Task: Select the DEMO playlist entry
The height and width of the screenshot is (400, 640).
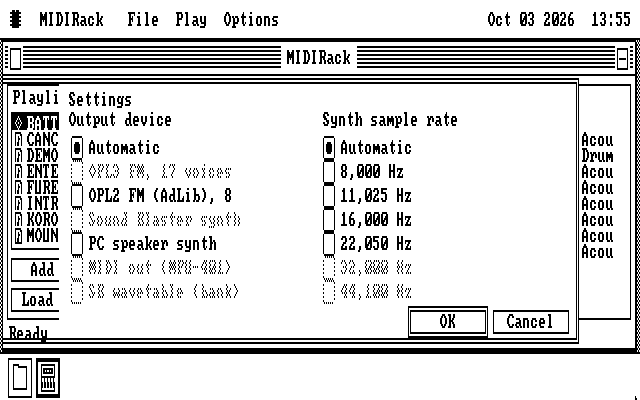Action: coord(36,155)
